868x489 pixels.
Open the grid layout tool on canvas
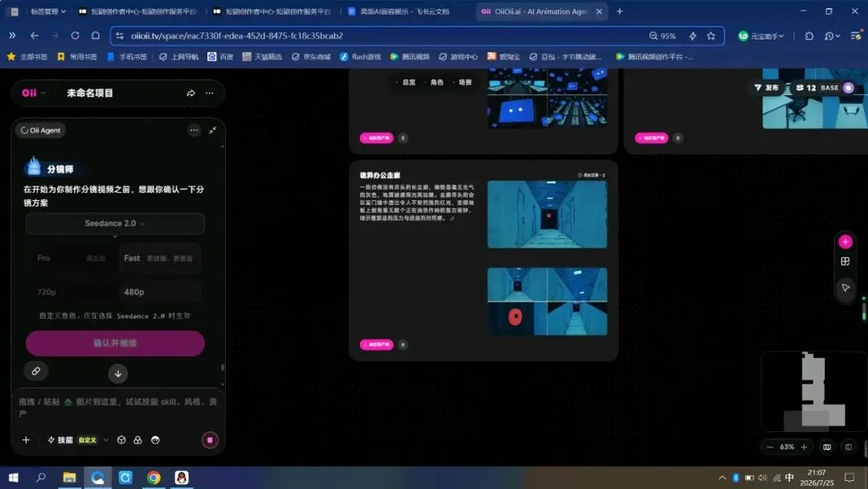(845, 261)
